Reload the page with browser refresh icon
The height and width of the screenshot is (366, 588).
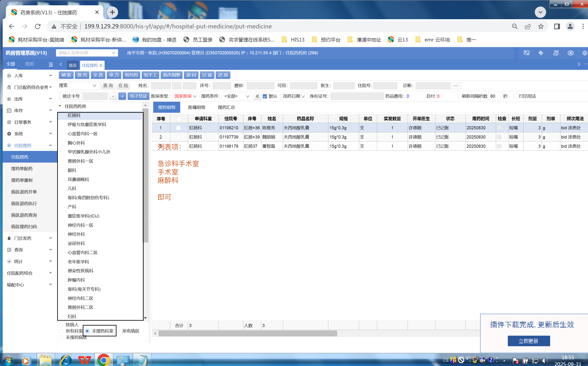pos(38,26)
